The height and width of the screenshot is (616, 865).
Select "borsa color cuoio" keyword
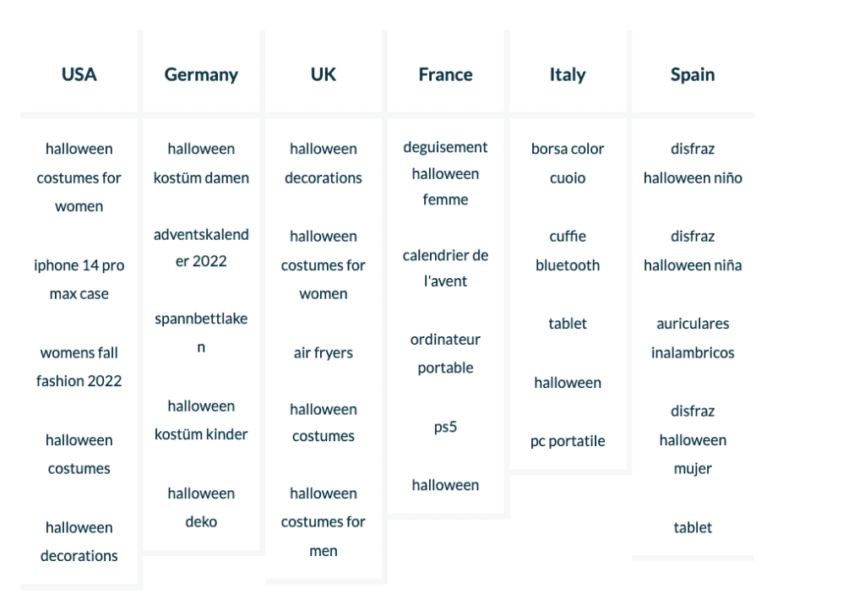point(568,163)
